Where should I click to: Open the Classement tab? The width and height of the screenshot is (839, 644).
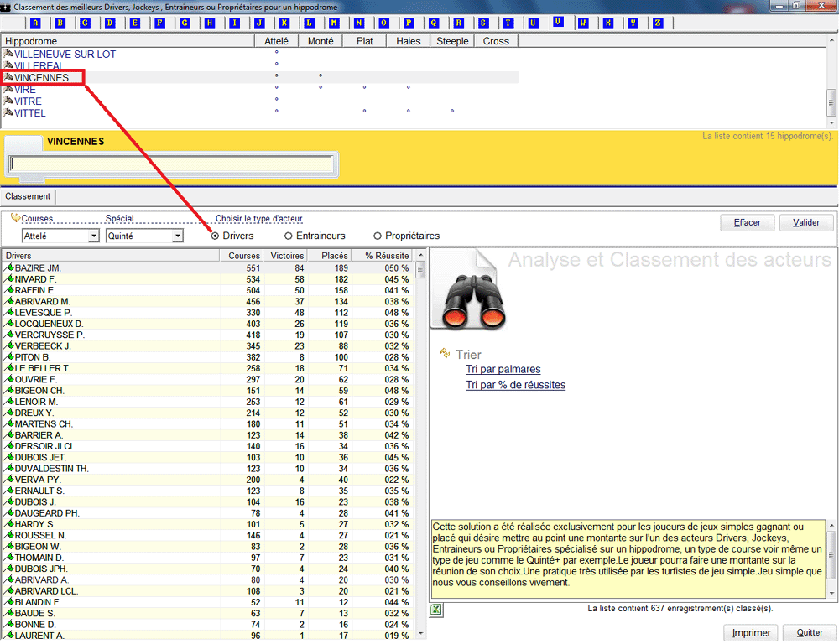[x=28, y=196]
